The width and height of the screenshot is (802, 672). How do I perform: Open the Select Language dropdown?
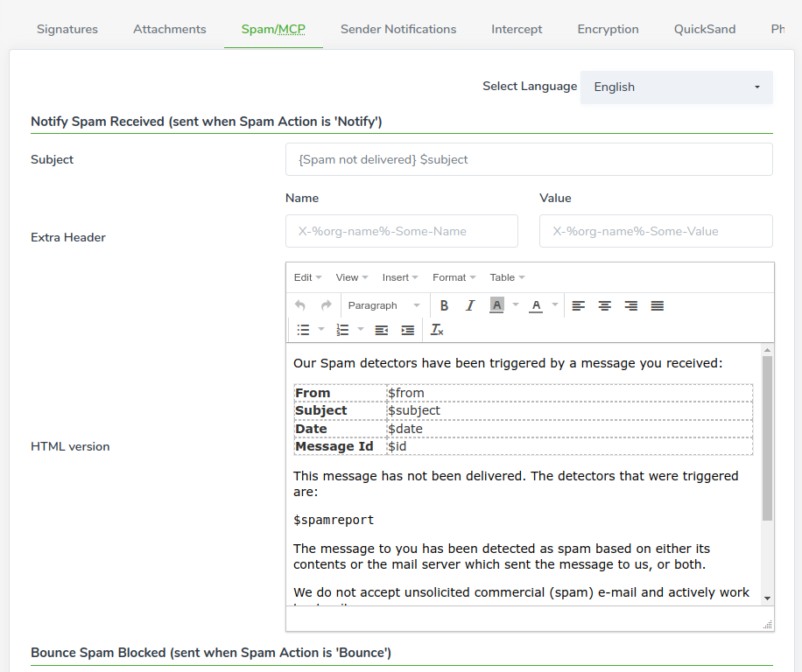(677, 87)
